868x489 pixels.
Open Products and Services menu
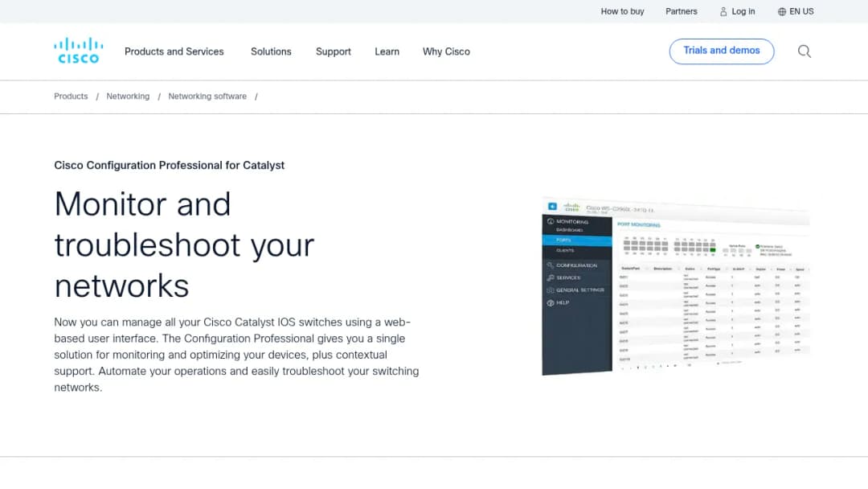pyautogui.click(x=174, y=51)
